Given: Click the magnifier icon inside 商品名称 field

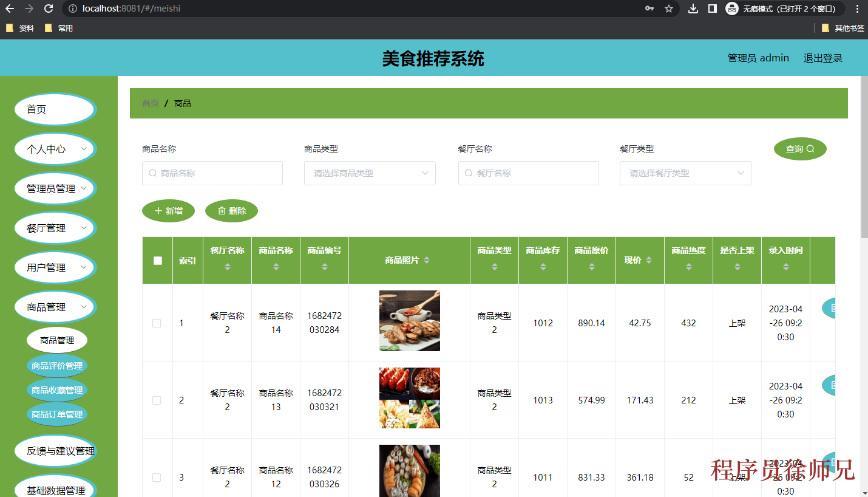Looking at the screenshot, I should 152,173.
